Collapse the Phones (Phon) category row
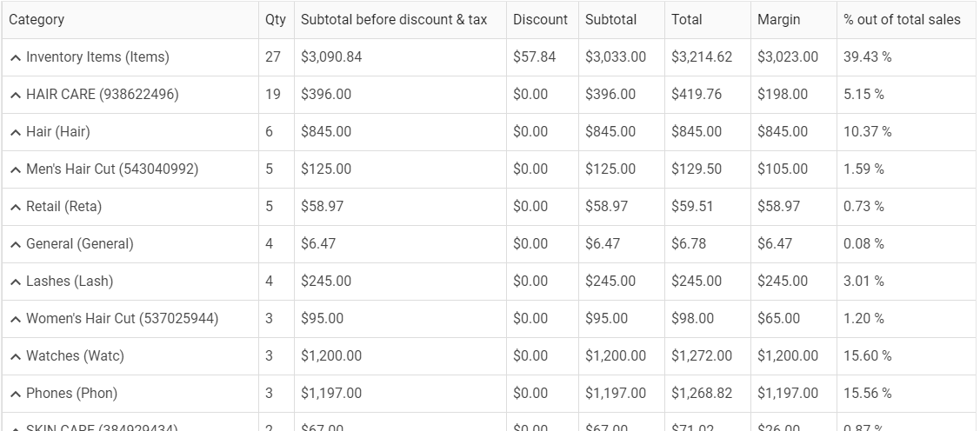 [16, 394]
